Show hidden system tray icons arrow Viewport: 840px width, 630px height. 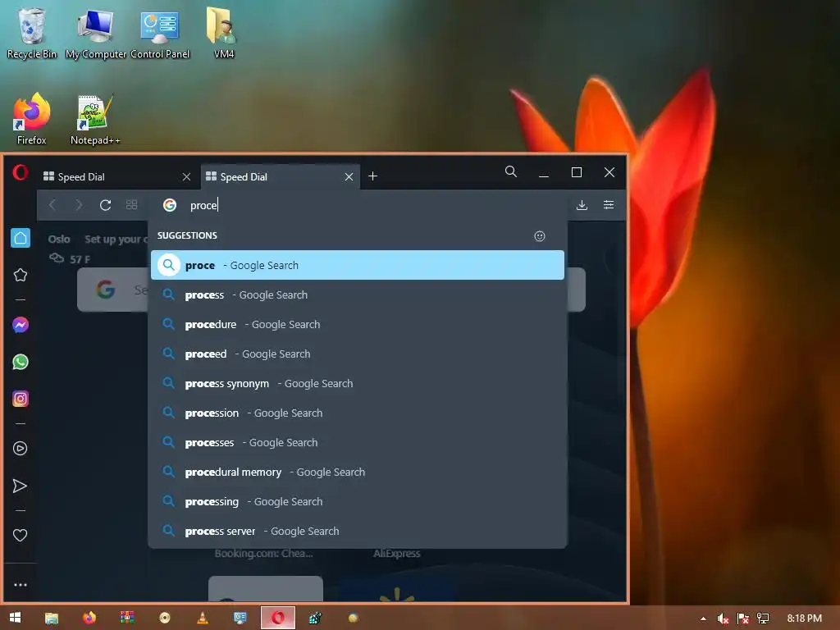[703, 619]
